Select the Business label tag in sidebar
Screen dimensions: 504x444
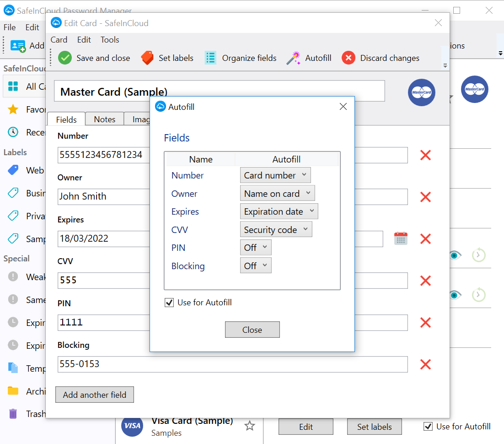click(x=13, y=193)
